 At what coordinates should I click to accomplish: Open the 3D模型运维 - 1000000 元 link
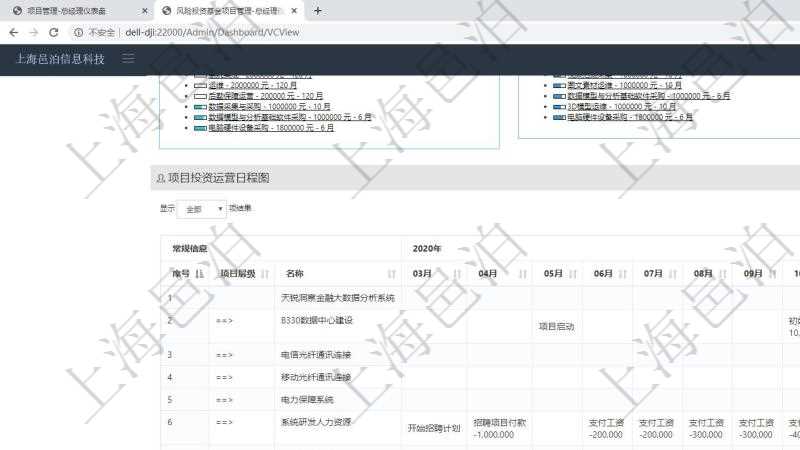click(x=621, y=107)
